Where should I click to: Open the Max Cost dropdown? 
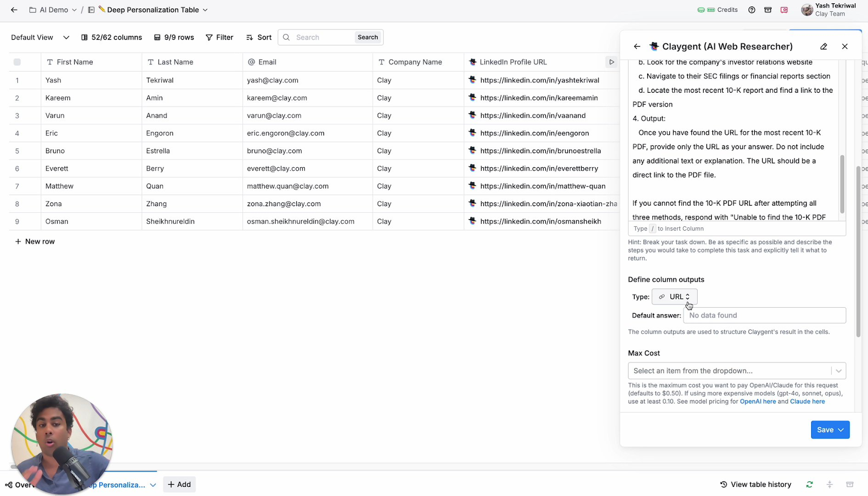point(737,371)
